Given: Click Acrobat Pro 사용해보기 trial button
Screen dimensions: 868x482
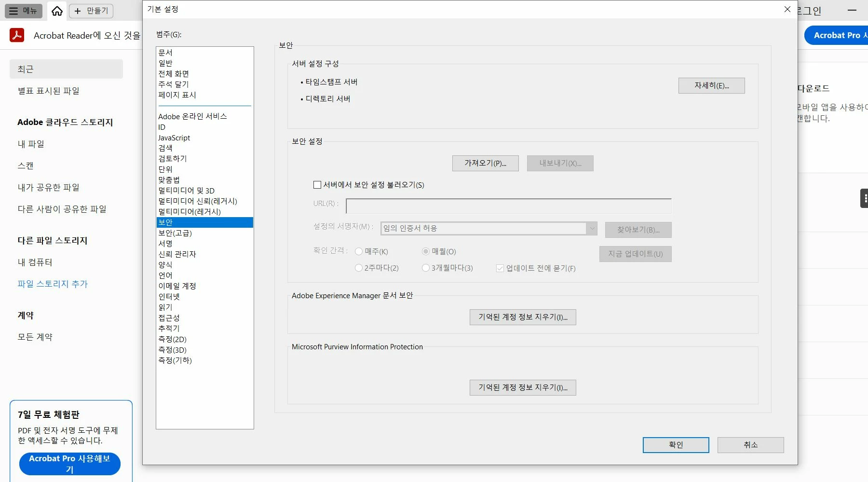Looking at the screenshot, I should pos(70,464).
